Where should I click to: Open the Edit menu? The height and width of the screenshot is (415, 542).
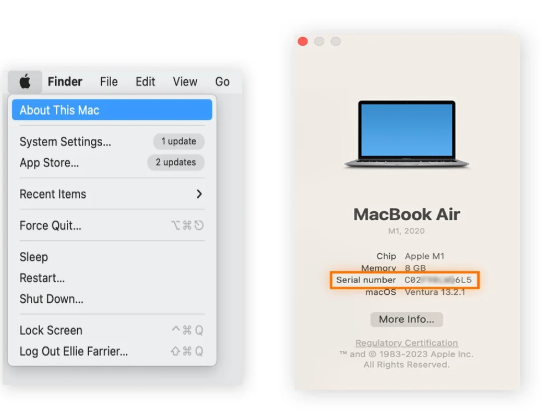[145, 82]
